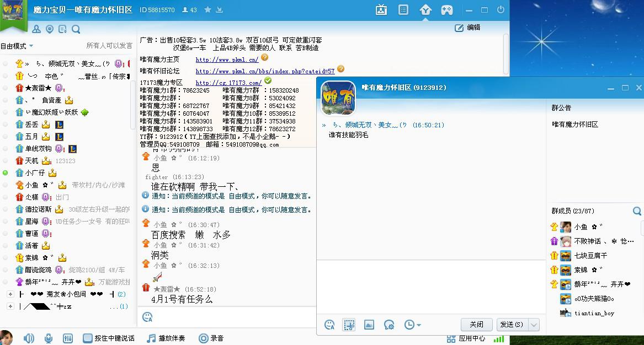Insert image using picture icon in group chat
Screen dimensions: 644x345
click(x=369, y=325)
